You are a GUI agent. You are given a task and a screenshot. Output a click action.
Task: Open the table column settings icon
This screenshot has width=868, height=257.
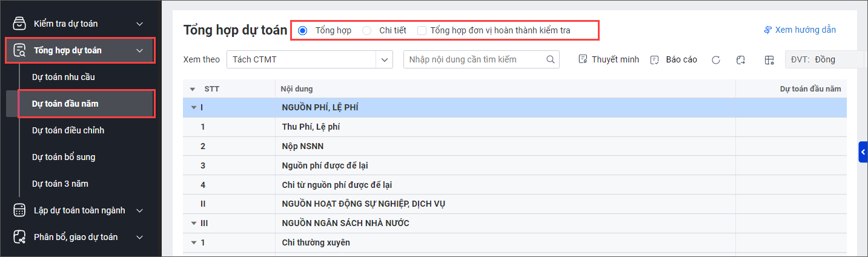click(769, 60)
